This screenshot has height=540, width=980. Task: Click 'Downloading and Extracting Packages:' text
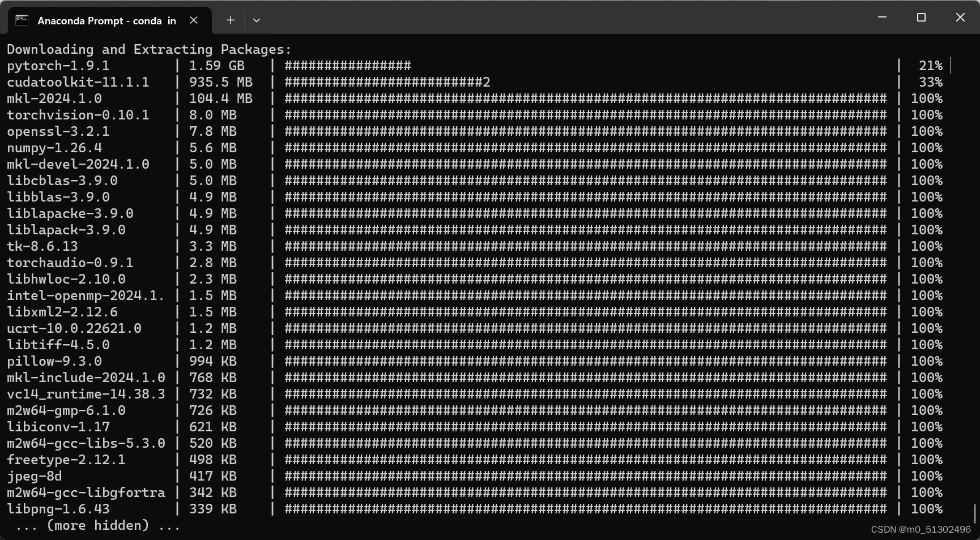(149, 49)
